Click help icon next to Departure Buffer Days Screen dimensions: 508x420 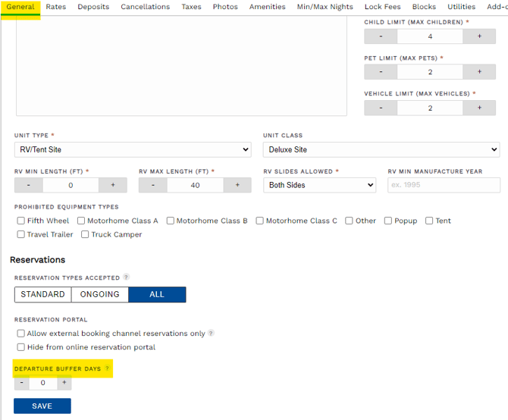pyautogui.click(x=108, y=369)
